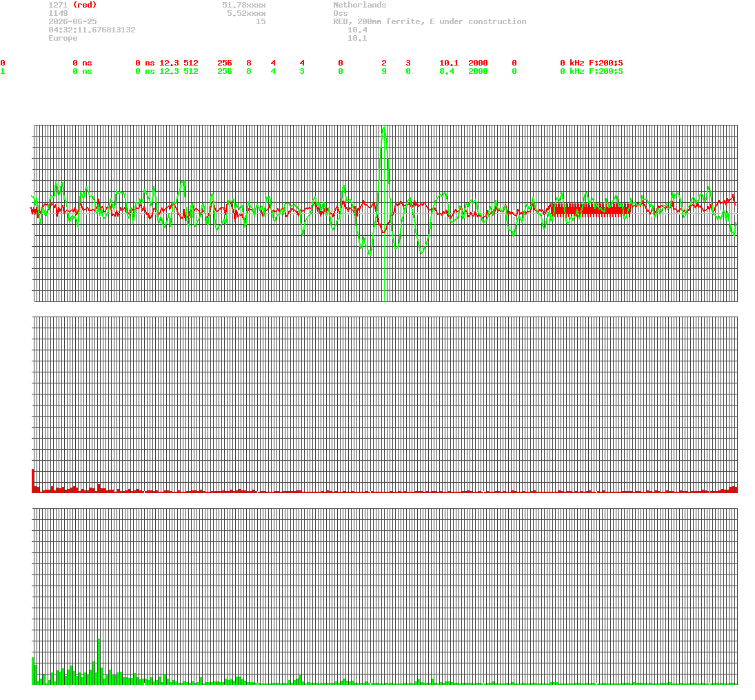Select the latitude "51.78xxxx"
This screenshot has height=700, width=755.
243,5
